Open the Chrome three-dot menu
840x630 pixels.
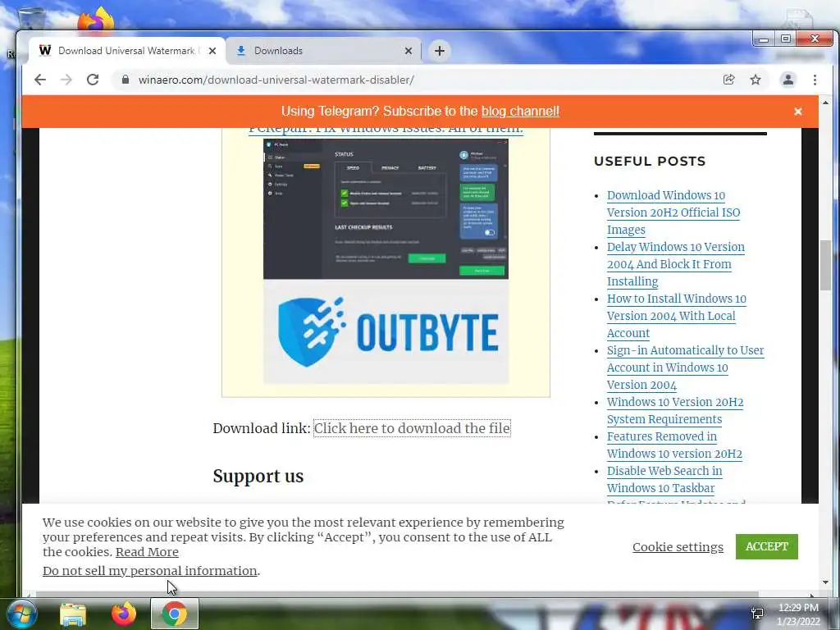click(815, 80)
